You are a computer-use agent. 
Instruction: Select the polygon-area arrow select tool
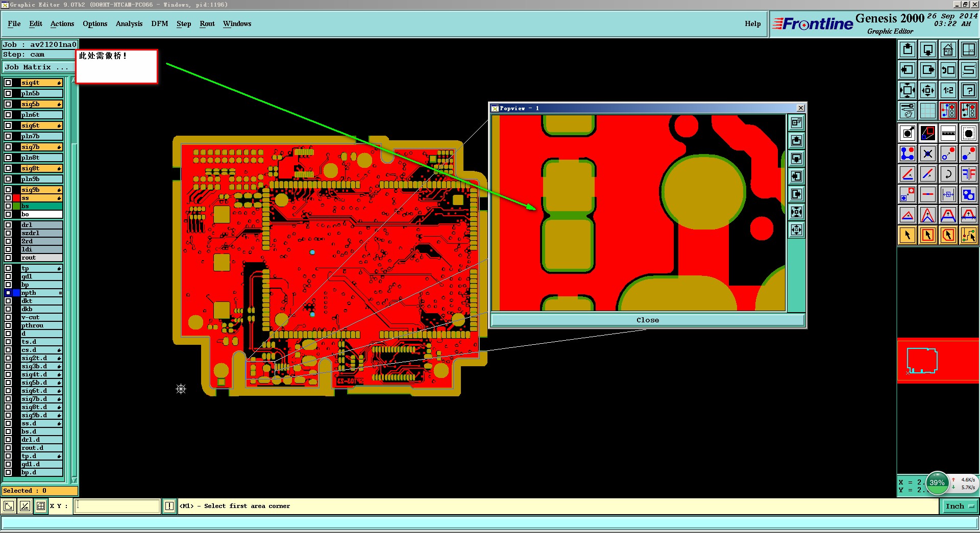pyautogui.click(x=948, y=235)
